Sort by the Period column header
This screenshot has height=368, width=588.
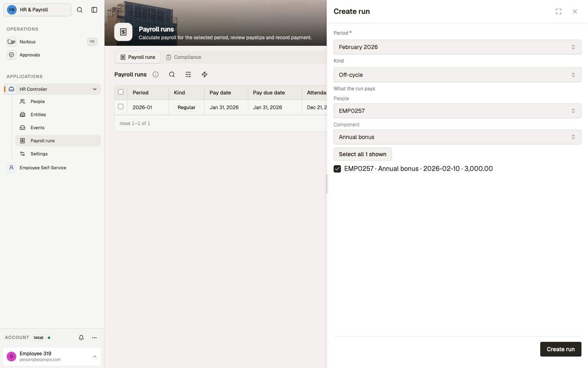point(148,93)
